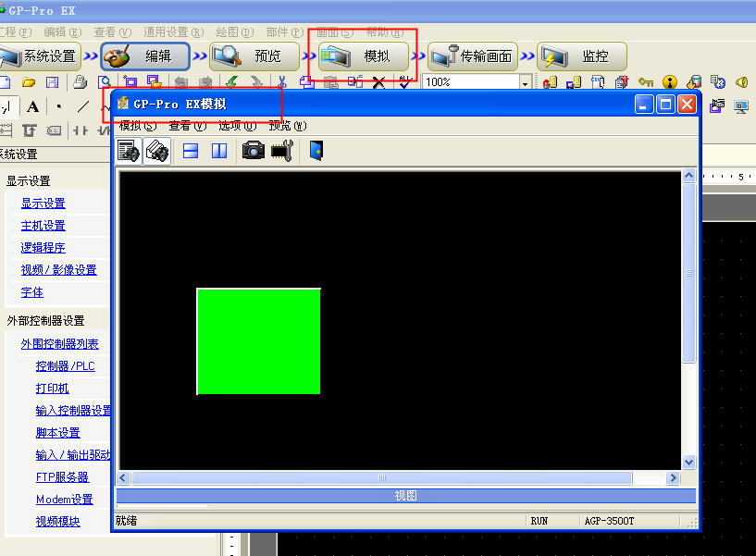Screen dimensions: 756x556
Task: Click the camera screenshot icon in simulation toolbar
Action: (x=253, y=151)
